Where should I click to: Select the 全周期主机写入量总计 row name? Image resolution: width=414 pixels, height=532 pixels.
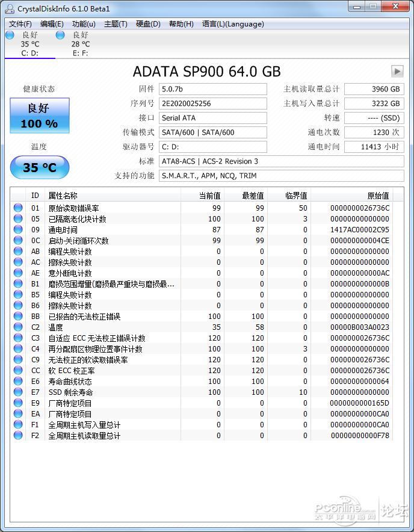(x=84, y=425)
